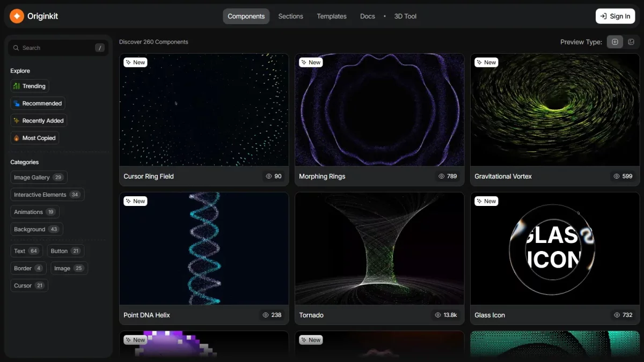Show Recently Added components
Viewport: 644px width, 362px height.
39,121
